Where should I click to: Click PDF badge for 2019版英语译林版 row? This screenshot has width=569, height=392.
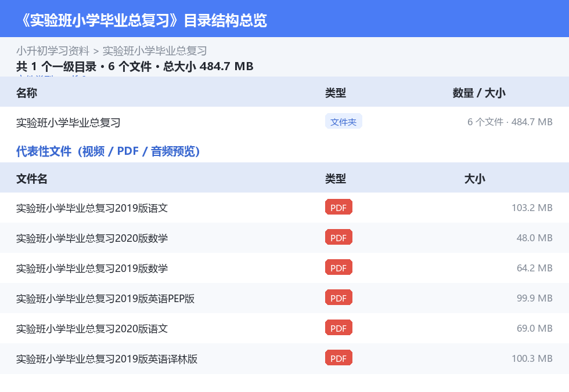tap(338, 358)
